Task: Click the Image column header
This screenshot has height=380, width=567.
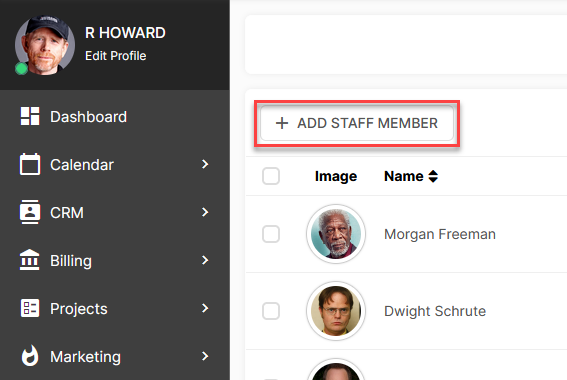Action: 336,176
